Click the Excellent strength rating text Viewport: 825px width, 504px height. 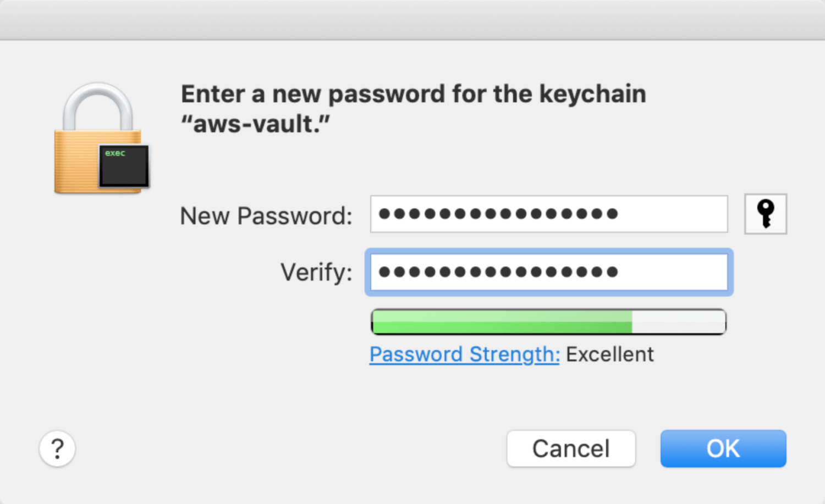610,355
